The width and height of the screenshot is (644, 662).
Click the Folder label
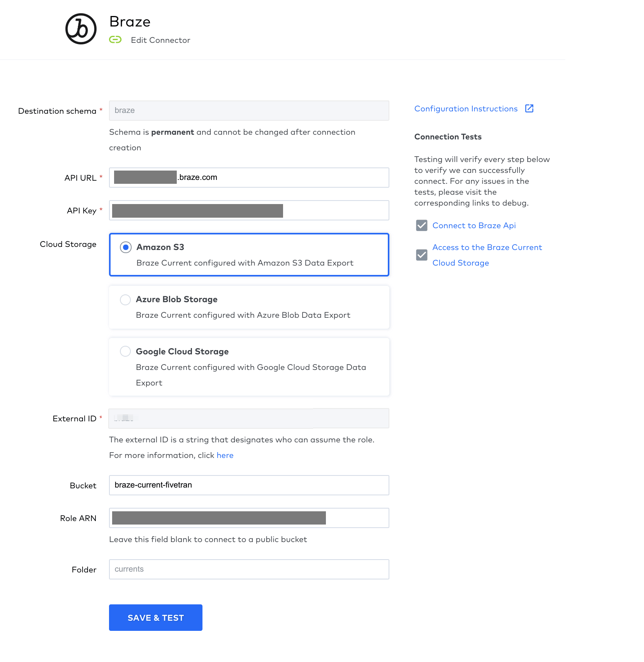point(84,570)
